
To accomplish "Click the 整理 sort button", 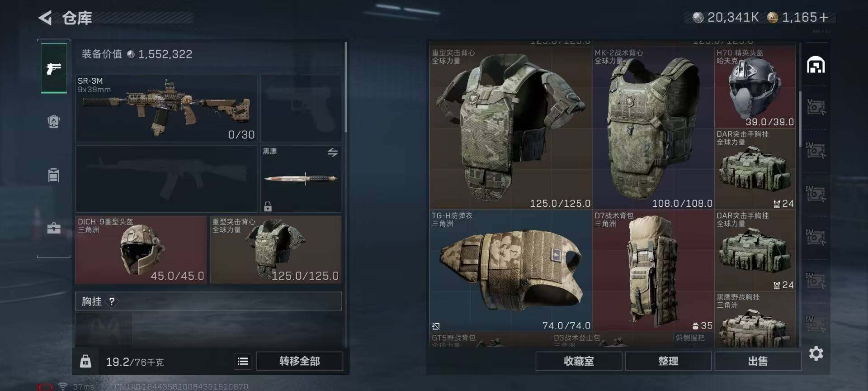I will [x=668, y=361].
